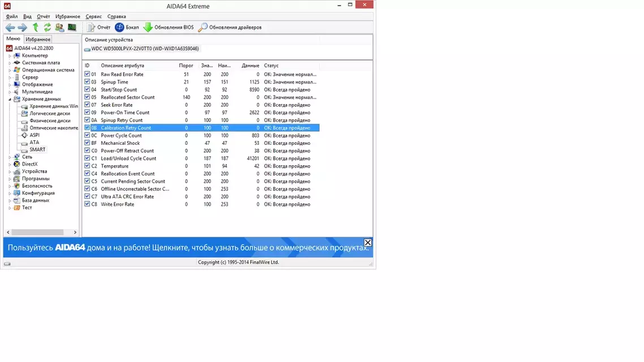The width and height of the screenshot is (644, 362).
Task: Expand the Компьютер tree branch
Action: [10, 56]
